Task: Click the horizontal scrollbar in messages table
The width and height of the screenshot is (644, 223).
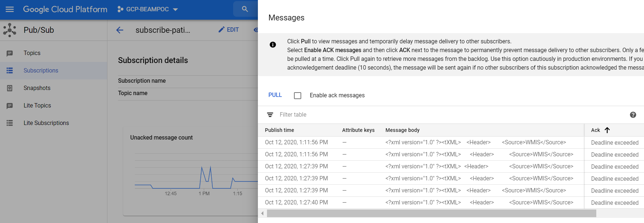Action: [431, 214]
